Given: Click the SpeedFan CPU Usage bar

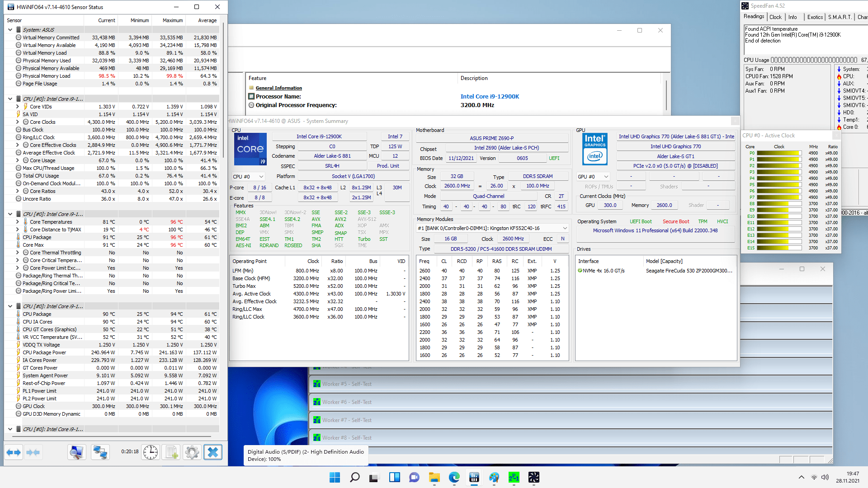Looking at the screenshot, I should pyautogui.click(x=814, y=60).
